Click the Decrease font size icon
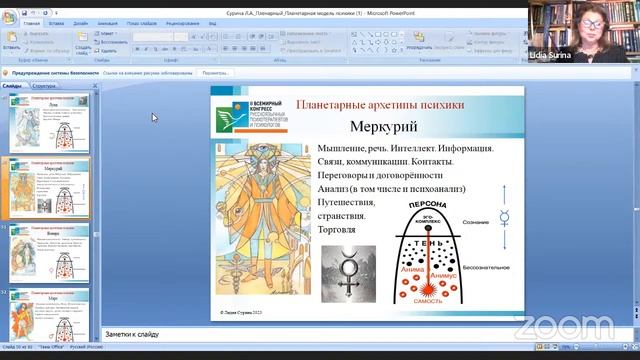 pyautogui.click(x=203, y=37)
